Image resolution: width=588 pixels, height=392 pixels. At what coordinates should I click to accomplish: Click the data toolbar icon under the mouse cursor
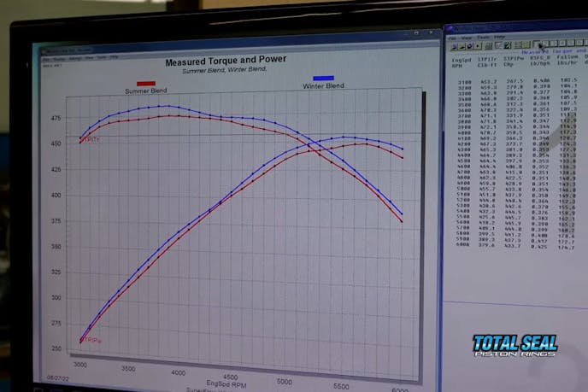pos(538,44)
